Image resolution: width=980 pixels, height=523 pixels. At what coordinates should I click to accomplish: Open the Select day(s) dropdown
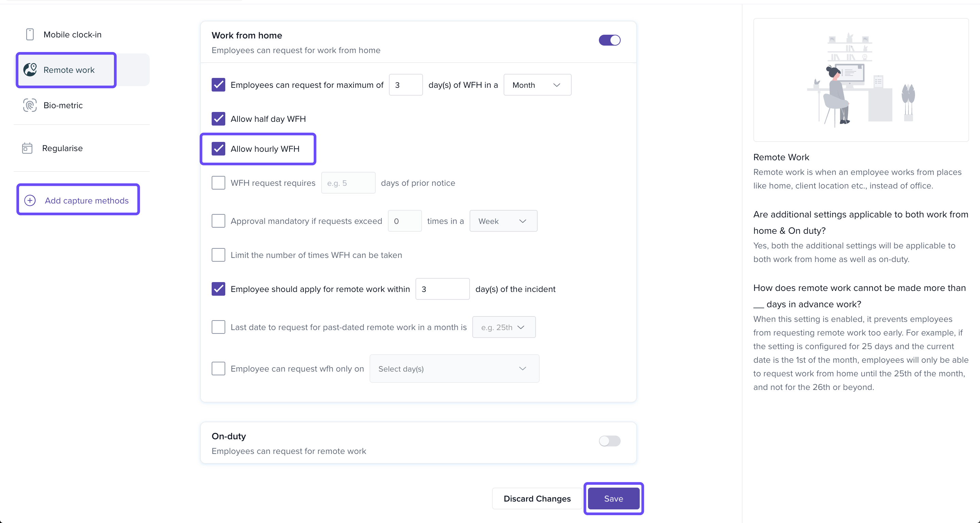pyautogui.click(x=454, y=369)
